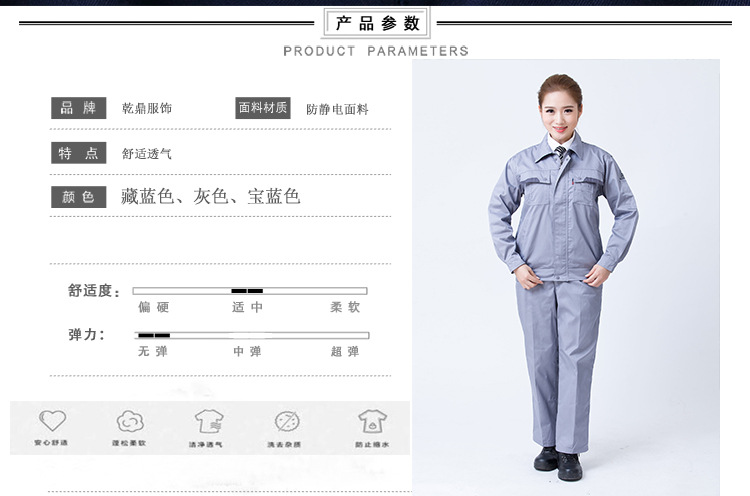Click the 特点 label box

point(78,153)
